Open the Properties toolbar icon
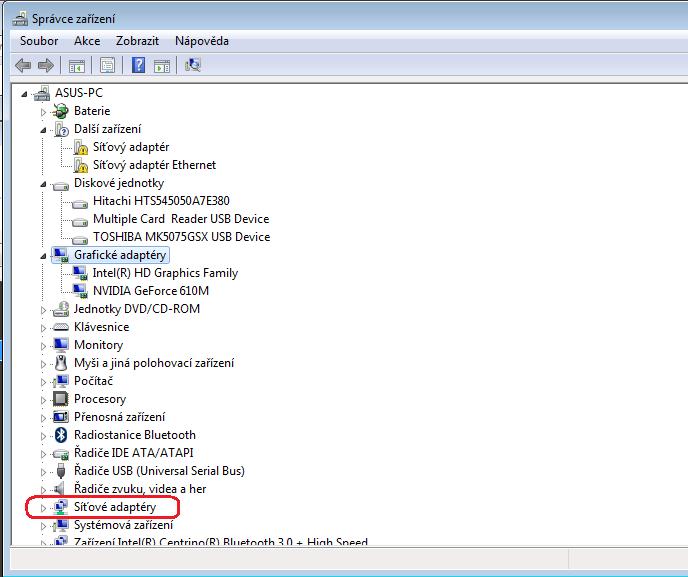Viewport: 688px width, 577px height. point(108,66)
